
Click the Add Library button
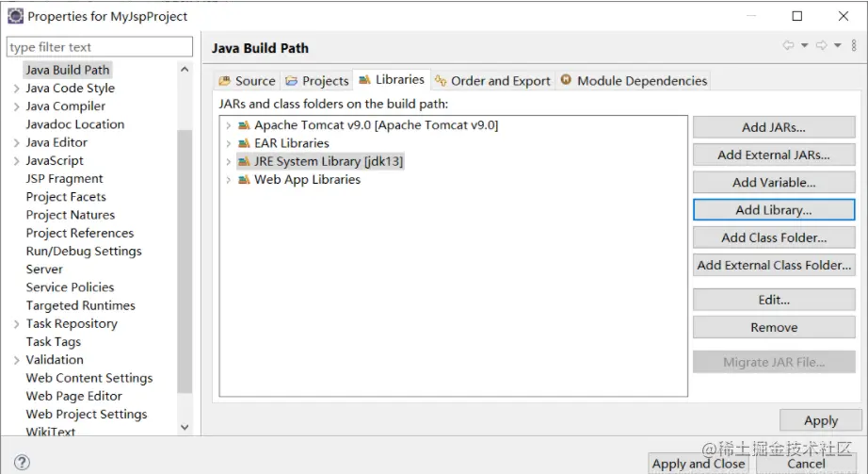pos(773,210)
